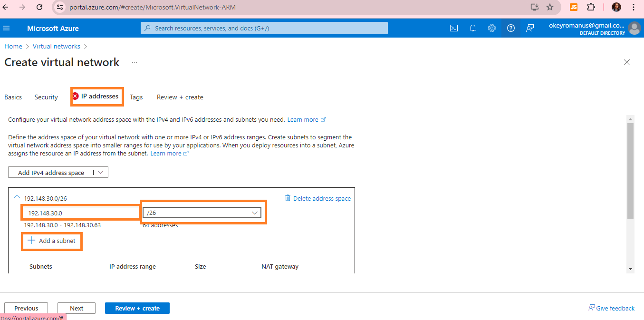Open portal settings gear
This screenshot has height=320, width=644.
(492, 28)
